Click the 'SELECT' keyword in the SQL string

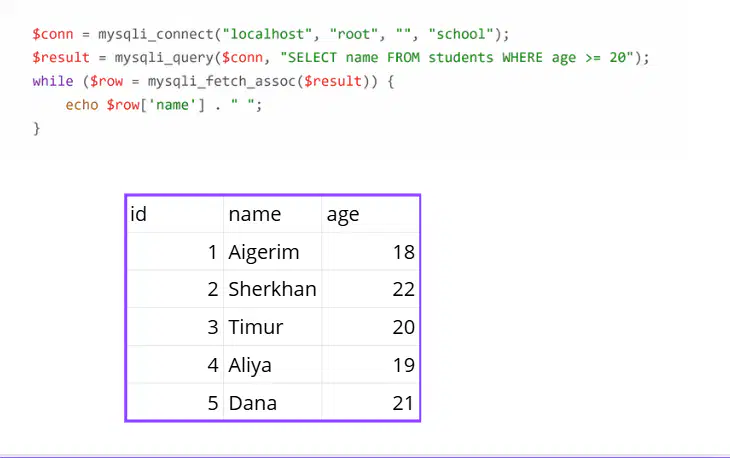(x=312, y=57)
